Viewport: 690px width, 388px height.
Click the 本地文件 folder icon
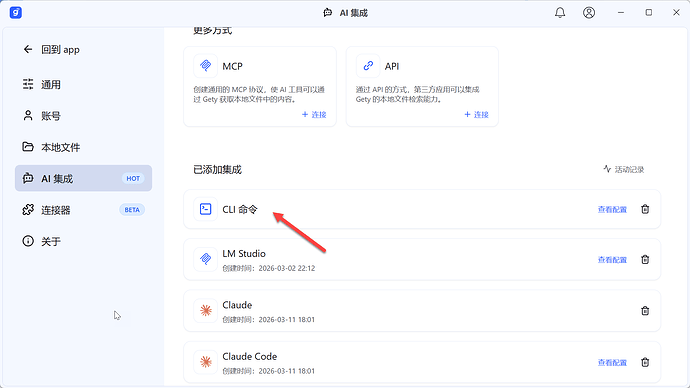point(28,146)
